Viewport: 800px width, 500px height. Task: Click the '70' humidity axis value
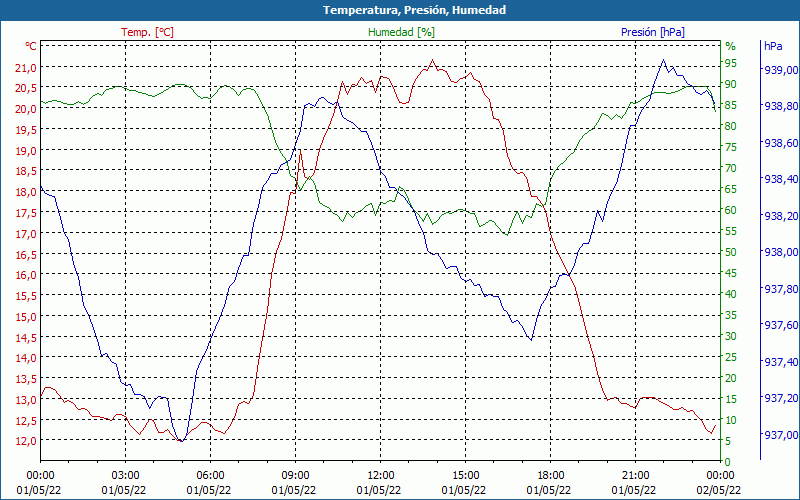point(731,168)
